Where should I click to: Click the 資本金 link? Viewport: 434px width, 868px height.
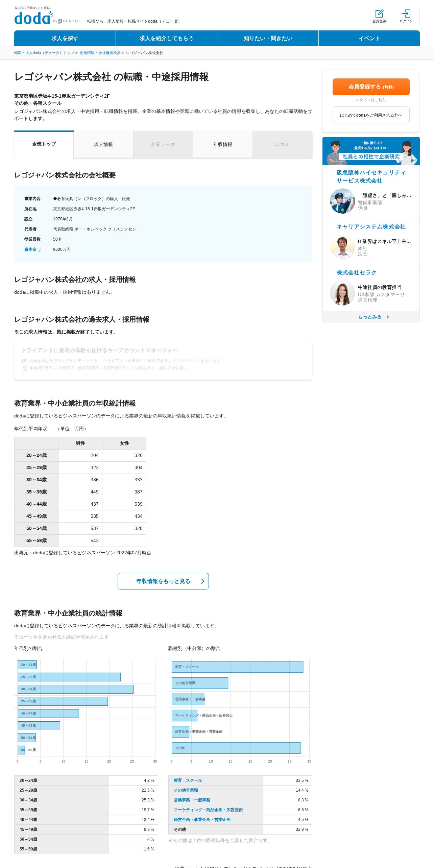pyautogui.click(x=30, y=249)
